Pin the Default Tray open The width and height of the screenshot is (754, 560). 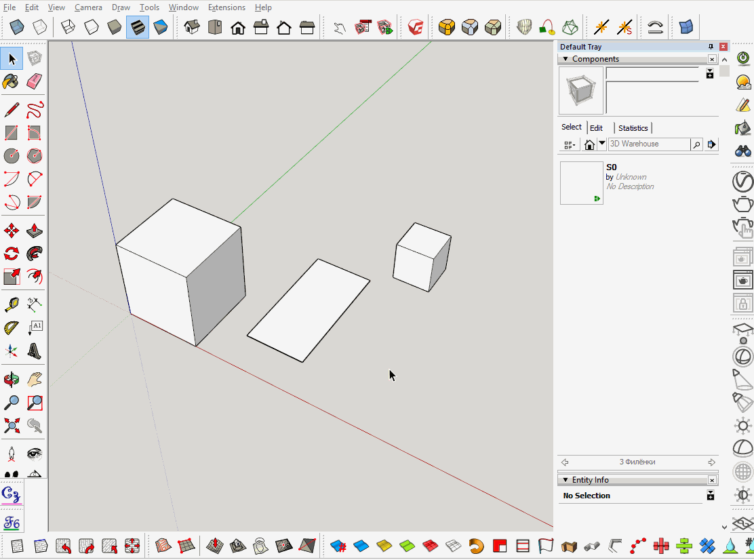pos(711,46)
